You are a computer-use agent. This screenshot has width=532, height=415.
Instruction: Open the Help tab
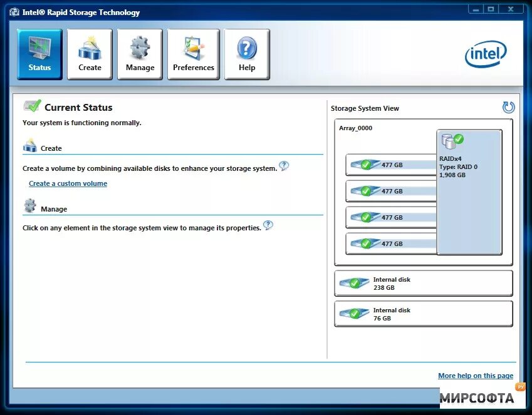247,54
